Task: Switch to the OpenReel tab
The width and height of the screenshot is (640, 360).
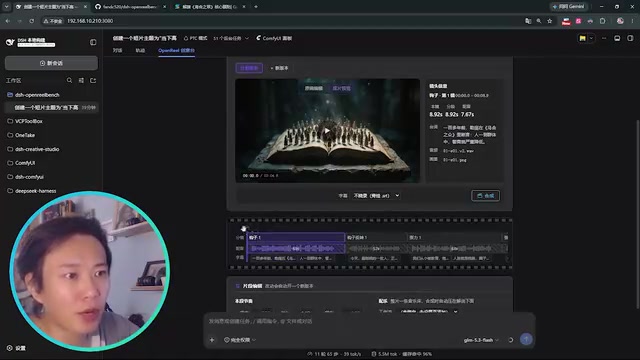Action: tap(176, 51)
